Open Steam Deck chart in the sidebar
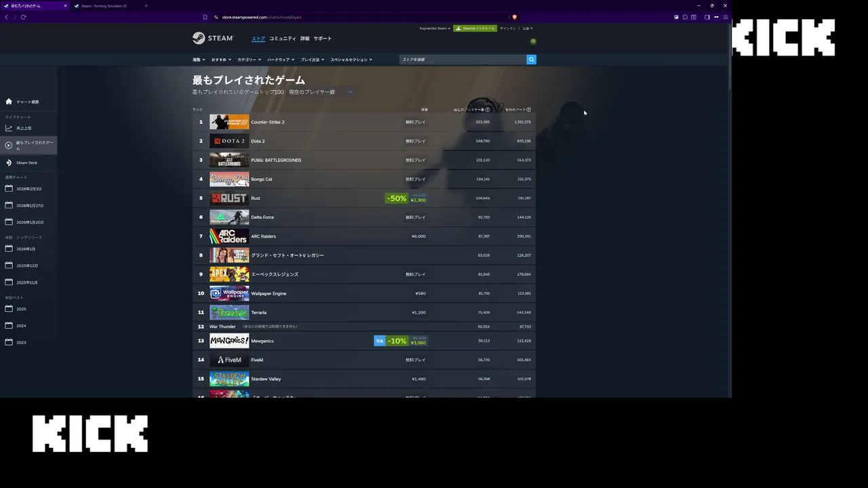868x488 pixels. click(27, 163)
